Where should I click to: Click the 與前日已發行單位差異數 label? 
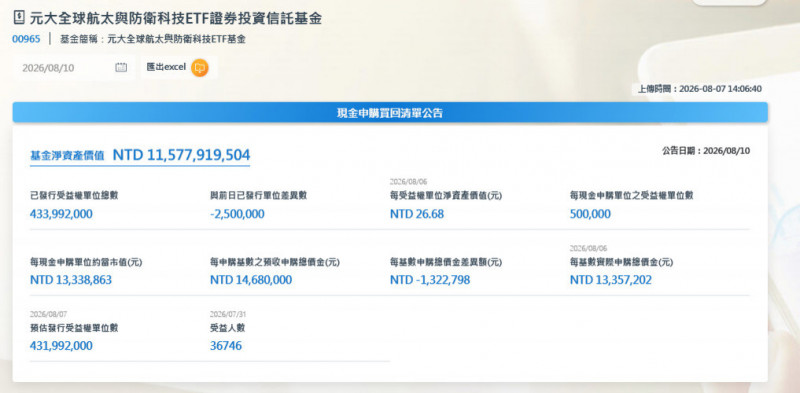click(259, 195)
